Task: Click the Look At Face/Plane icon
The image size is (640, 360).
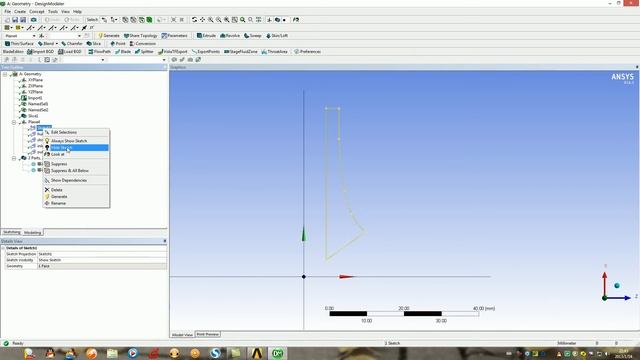Action: (x=296, y=20)
